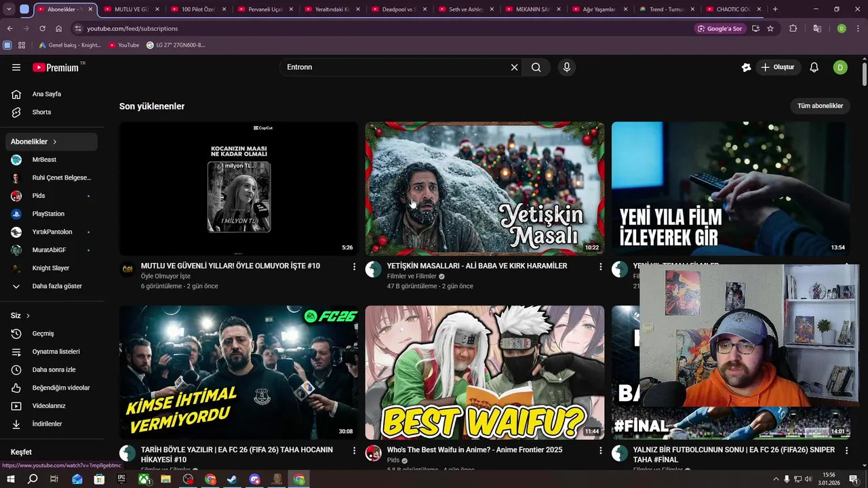Bookmark this page with star icon

tap(770, 28)
